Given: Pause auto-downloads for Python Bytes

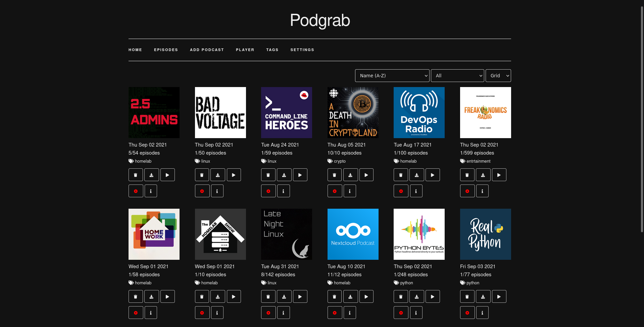Looking at the screenshot, I should (401, 313).
